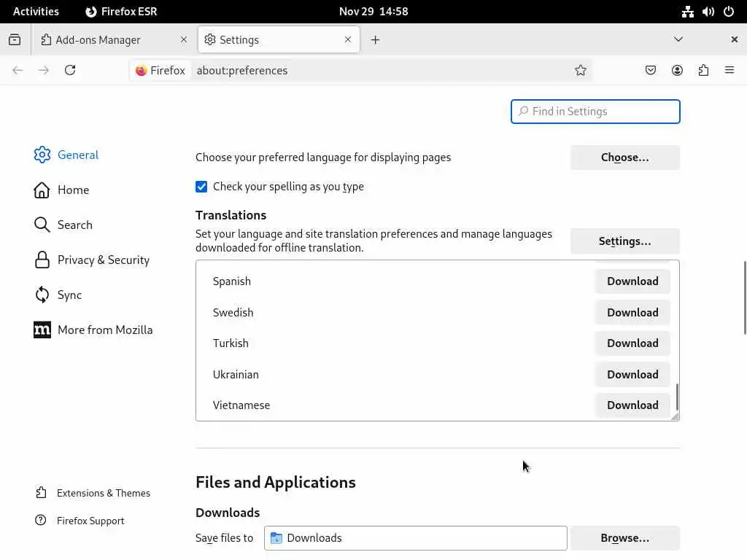Image resolution: width=747 pixels, height=560 pixels.
Task: Expand the List all tabs chevron
Action: click(678, 39)
